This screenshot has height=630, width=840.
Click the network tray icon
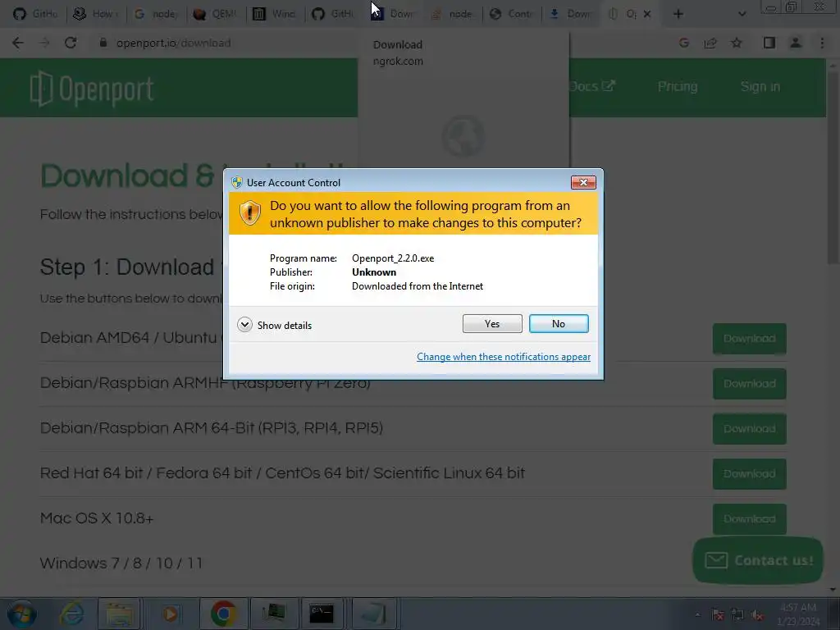(737, 614)
